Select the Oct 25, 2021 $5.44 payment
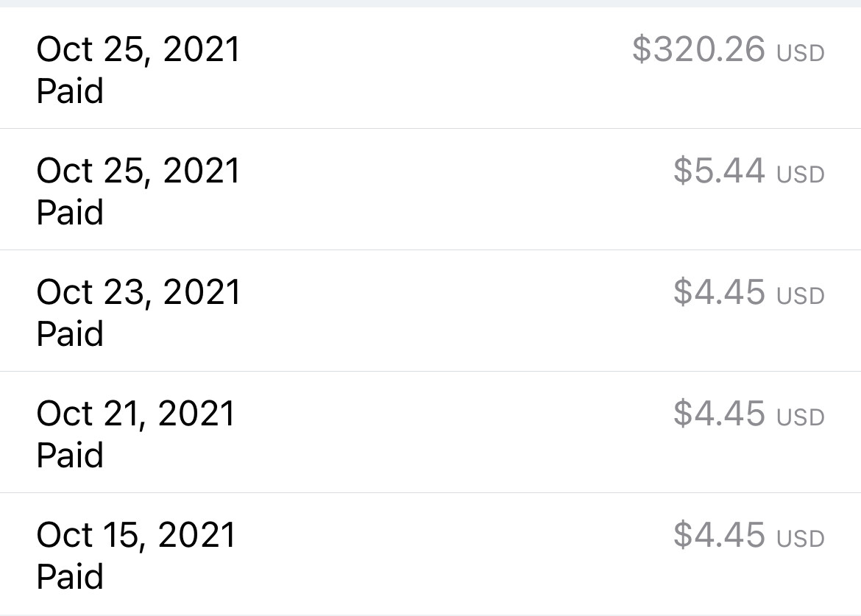This screenshot has width=861, height=616. (431, 189)
